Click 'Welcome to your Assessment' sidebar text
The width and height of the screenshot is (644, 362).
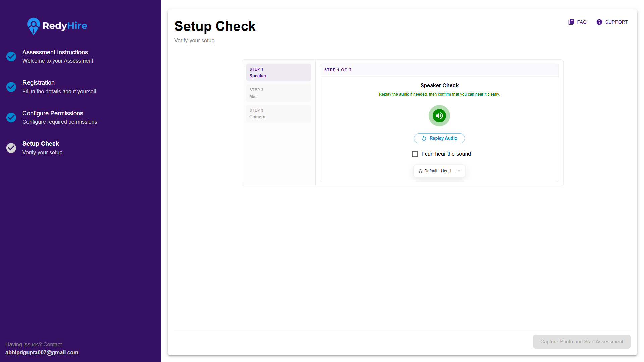click(58, 61)
